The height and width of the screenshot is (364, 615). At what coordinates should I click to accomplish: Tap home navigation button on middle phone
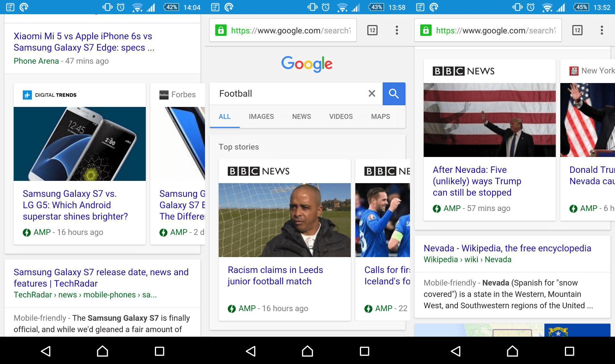(x=307, y=351)
